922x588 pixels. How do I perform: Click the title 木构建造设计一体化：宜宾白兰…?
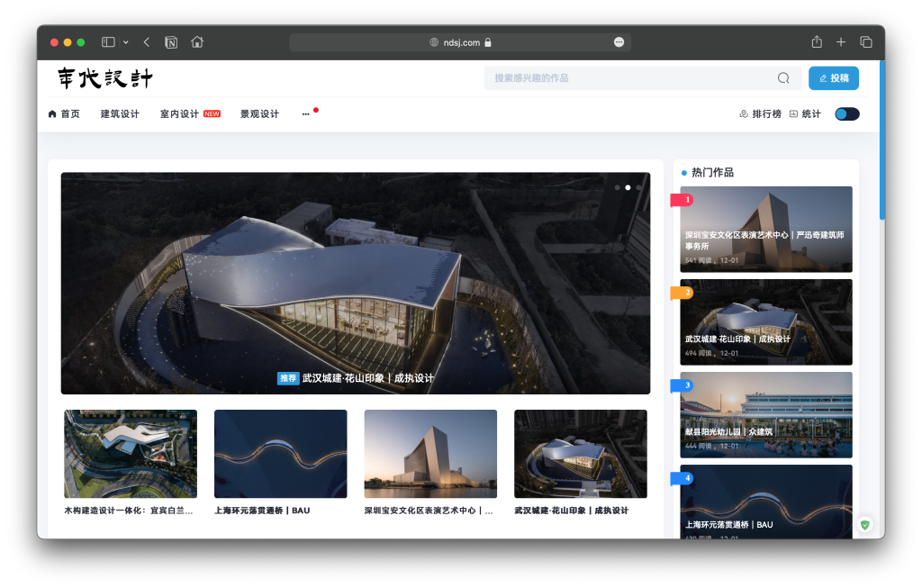pyautogui.click(x=129, y=511)
